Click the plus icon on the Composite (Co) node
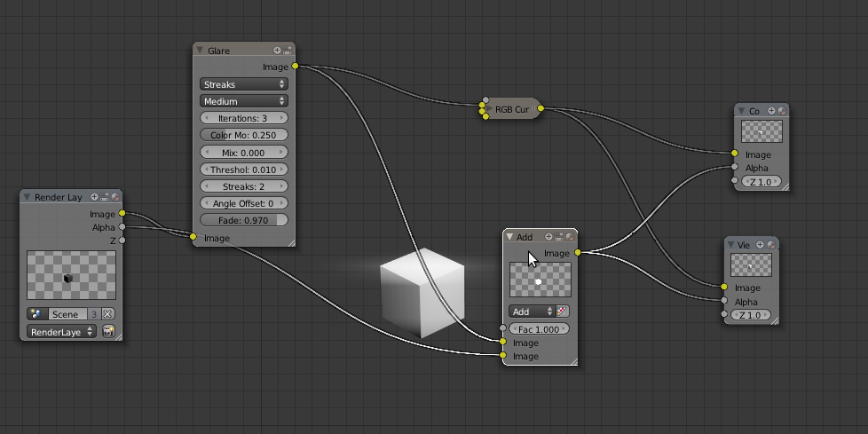This screenshot has height=434, width=868. [771, 111]
